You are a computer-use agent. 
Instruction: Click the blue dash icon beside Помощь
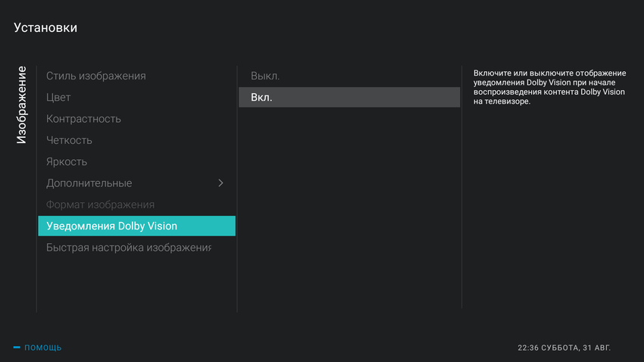coord(17,348)
